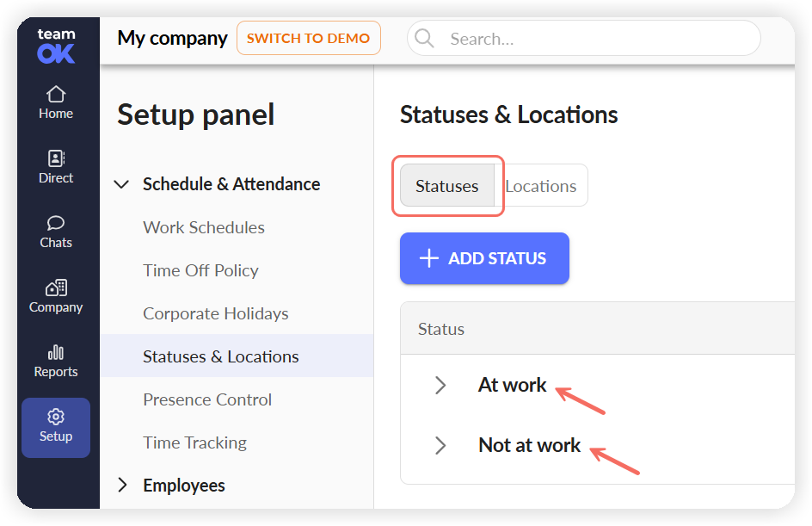Open the Time Off Policy item
This screenshot has width=812, height=526.
[201, 270]
